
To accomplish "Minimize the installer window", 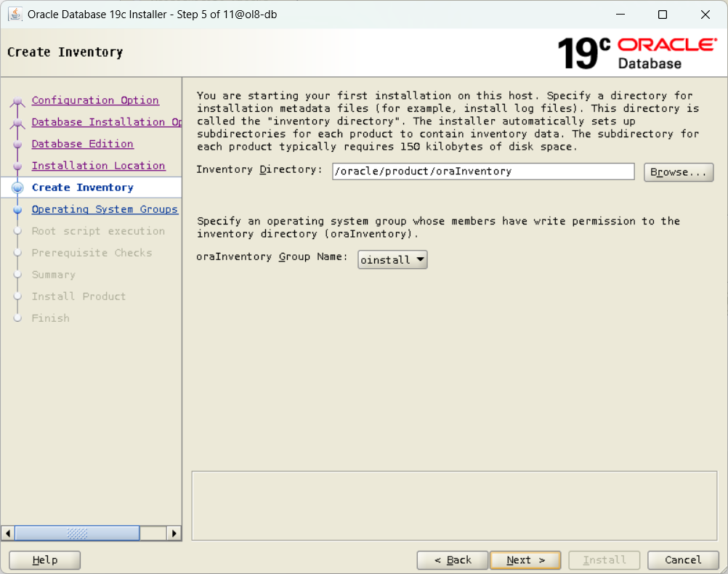I will 620,15.
